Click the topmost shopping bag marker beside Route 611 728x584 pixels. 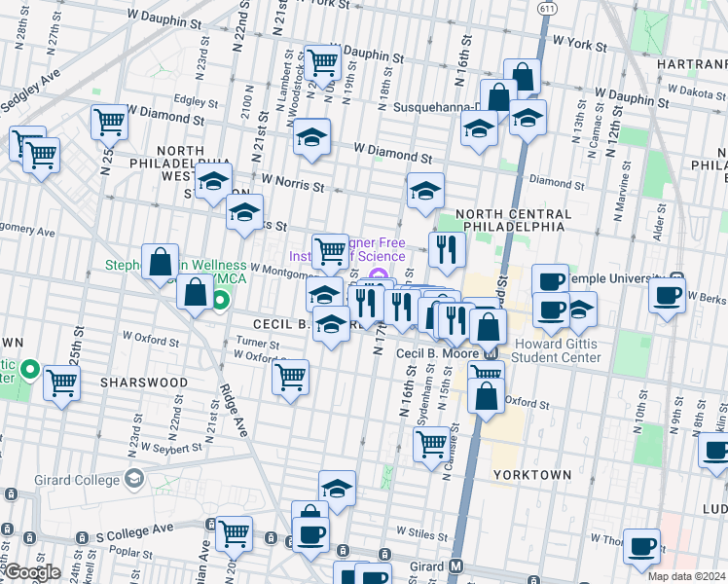pos(522,77)
